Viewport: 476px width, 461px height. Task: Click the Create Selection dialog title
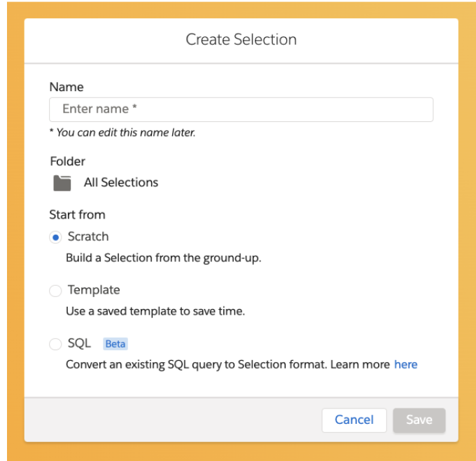[x=241, y=39]
